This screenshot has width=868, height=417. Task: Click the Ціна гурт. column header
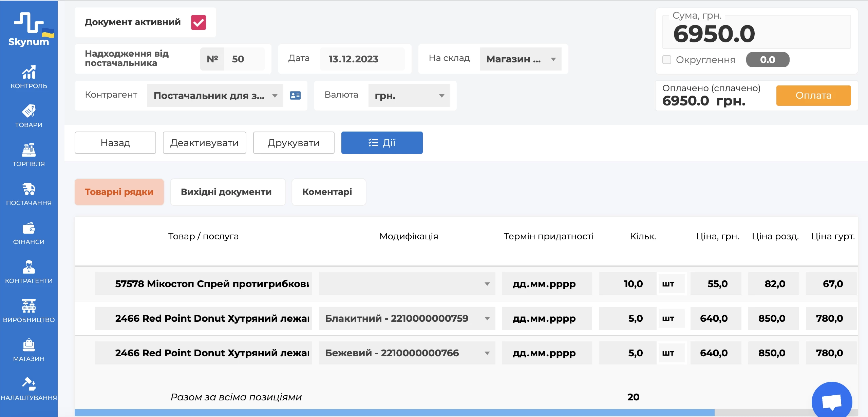[833, 236]
